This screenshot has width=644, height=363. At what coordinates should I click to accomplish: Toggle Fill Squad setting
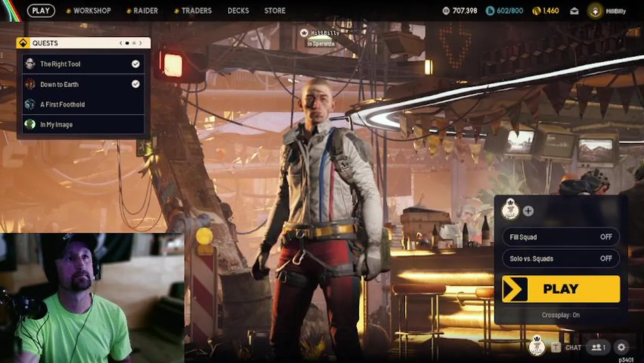click(561, 237)
